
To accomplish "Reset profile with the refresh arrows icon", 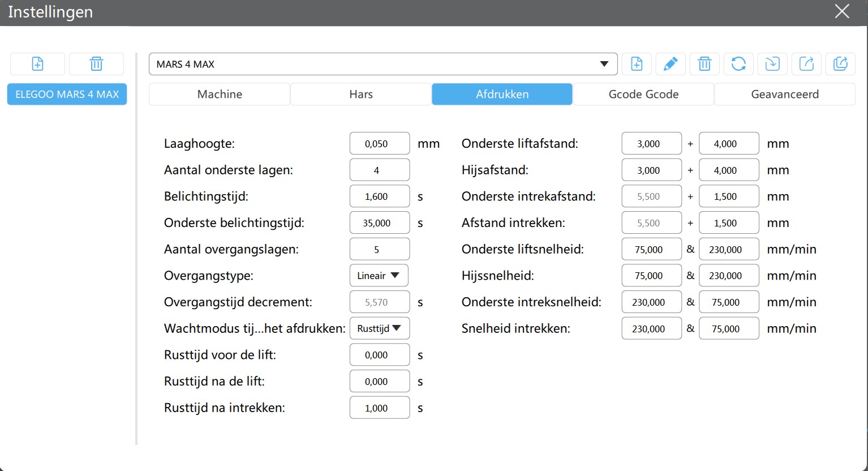I will coord(738,64).
